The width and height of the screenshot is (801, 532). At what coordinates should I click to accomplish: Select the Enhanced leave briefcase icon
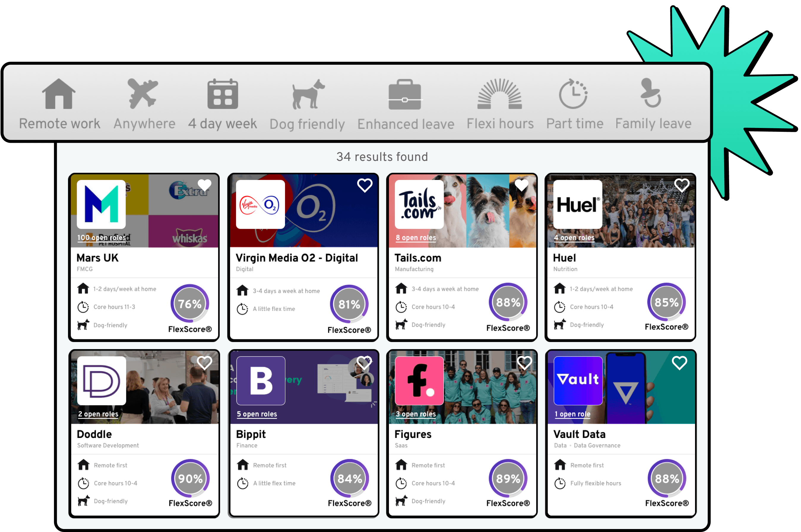coord(405,94)
